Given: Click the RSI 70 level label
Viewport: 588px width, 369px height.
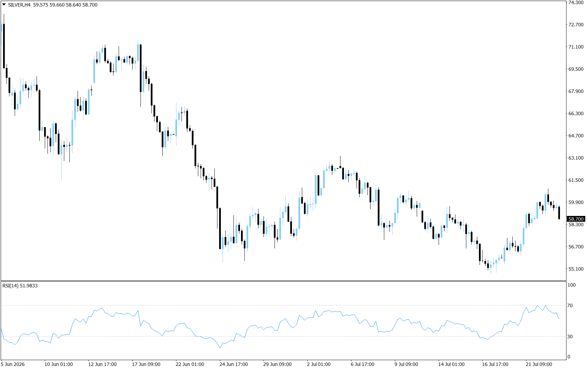Looking at the screenshot, I should pos(570,305).
